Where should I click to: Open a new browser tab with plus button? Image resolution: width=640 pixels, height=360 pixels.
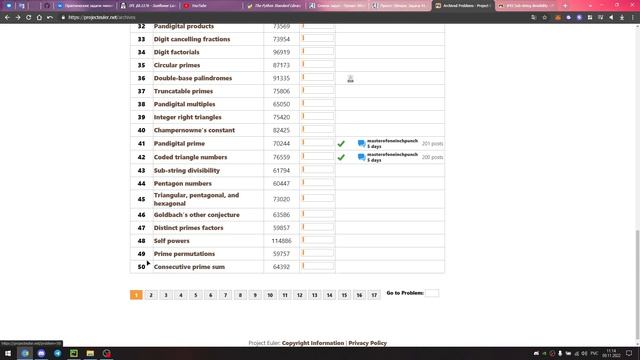point(565,6)
